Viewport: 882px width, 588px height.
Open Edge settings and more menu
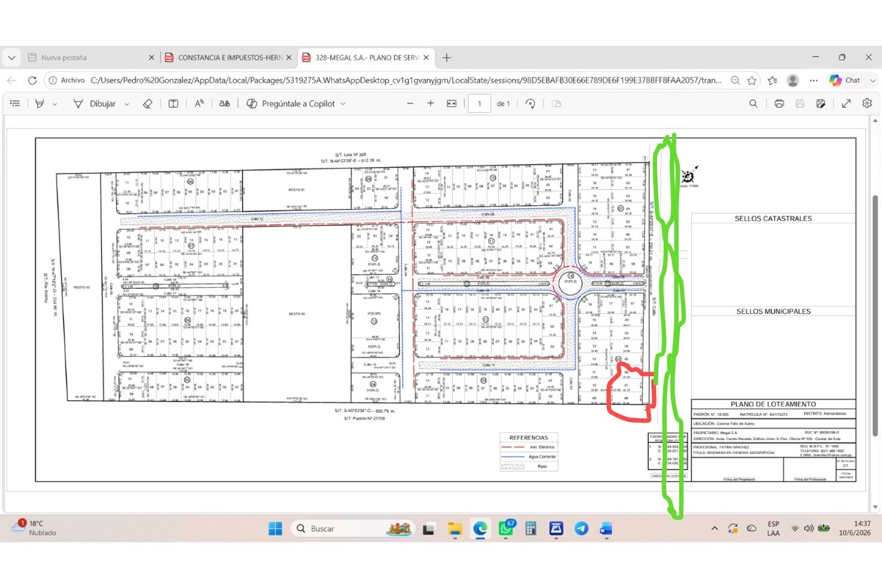click(813, 80)
